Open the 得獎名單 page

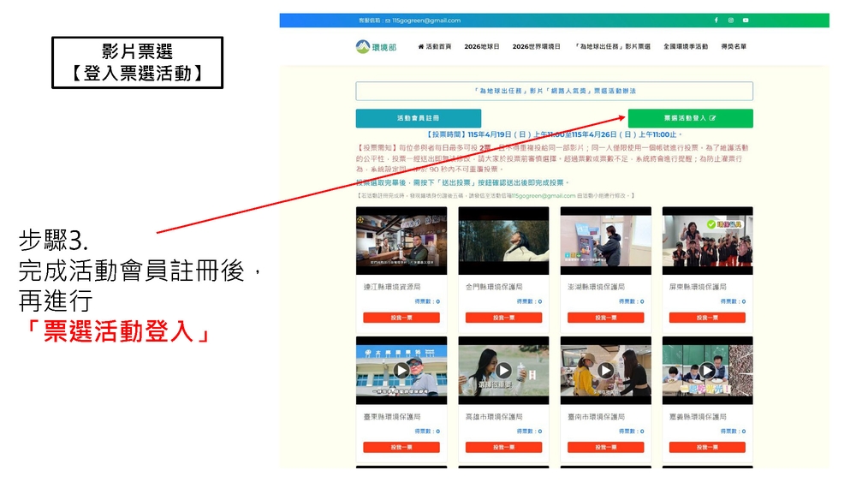(734, 47)
